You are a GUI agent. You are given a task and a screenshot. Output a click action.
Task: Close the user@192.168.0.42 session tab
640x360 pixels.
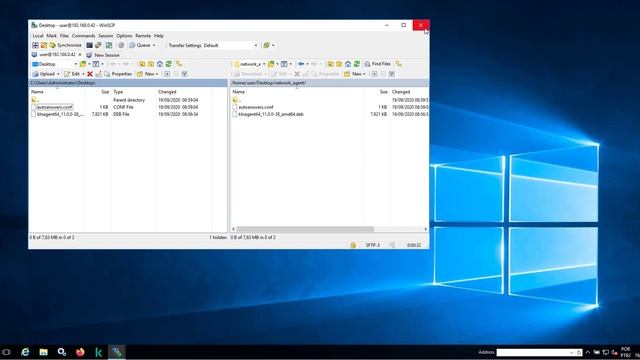tap(80, 55)
